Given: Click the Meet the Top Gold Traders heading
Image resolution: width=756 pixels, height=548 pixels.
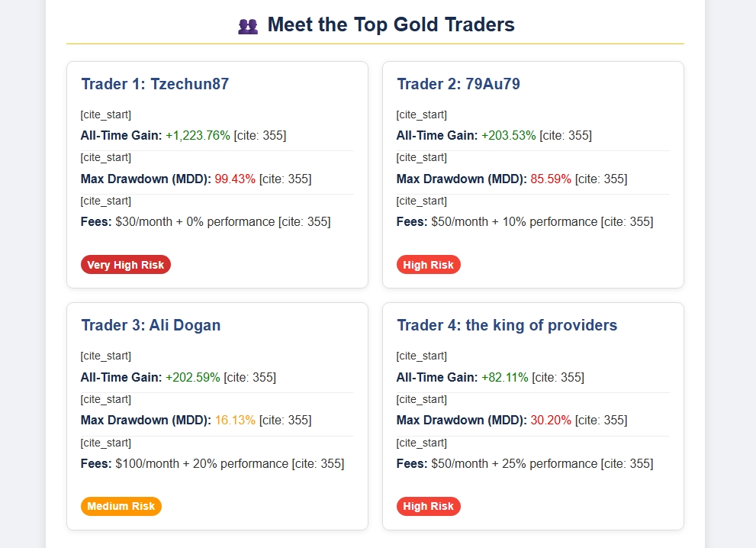Looking at the screenshot, I should (x=391, y=25).
